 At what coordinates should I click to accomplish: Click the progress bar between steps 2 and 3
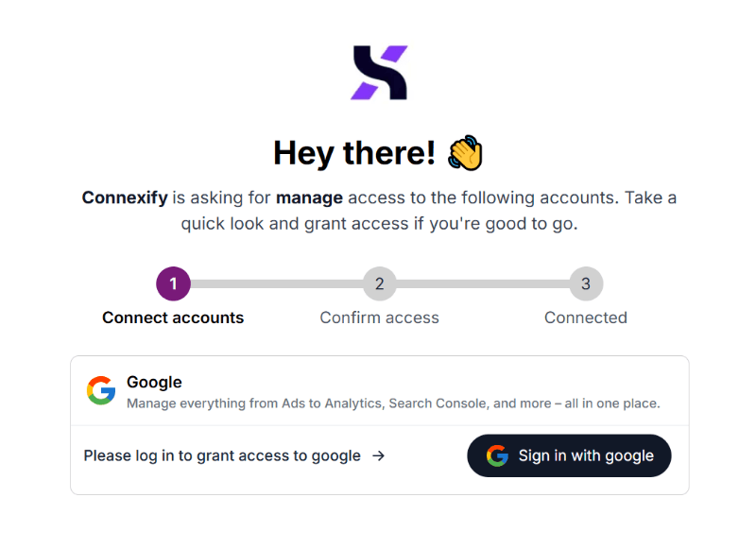[482, 283]
